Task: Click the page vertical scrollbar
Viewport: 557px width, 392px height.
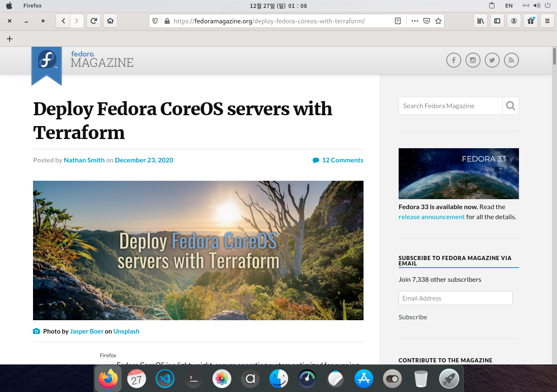Action: (554, 56)
